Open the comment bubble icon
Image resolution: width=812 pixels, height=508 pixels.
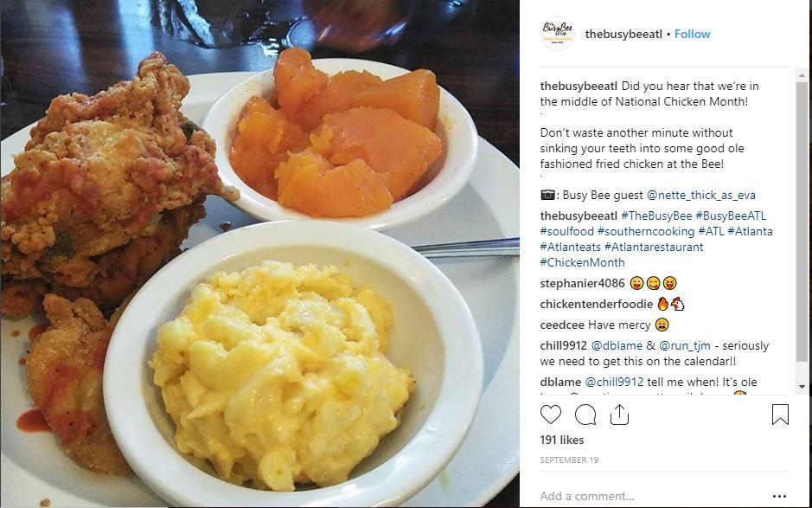click(x=585, y=415)
